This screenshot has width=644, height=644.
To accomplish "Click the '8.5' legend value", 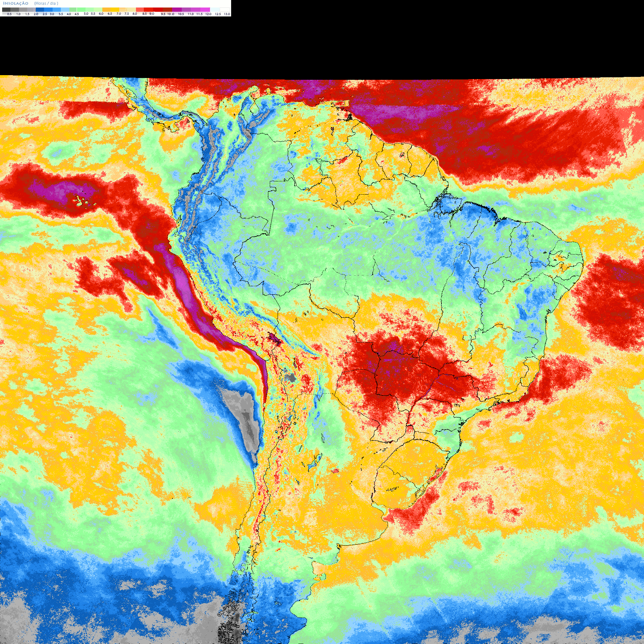I will coord(145,14).
